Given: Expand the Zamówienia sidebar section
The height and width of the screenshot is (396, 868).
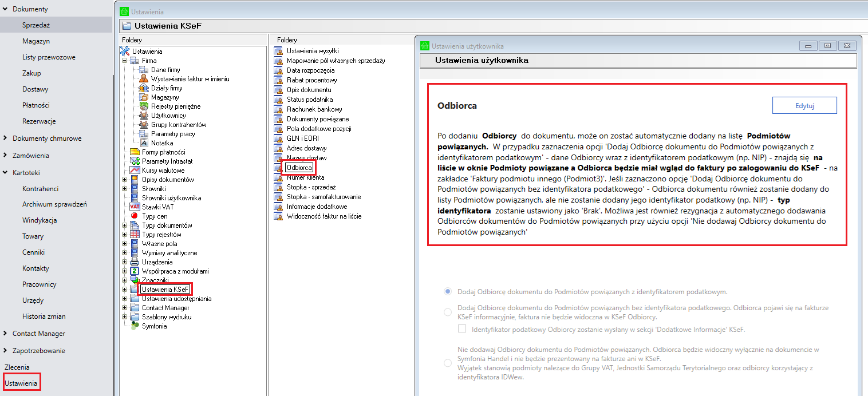Looking at the screenshot, I should point(6,156).
